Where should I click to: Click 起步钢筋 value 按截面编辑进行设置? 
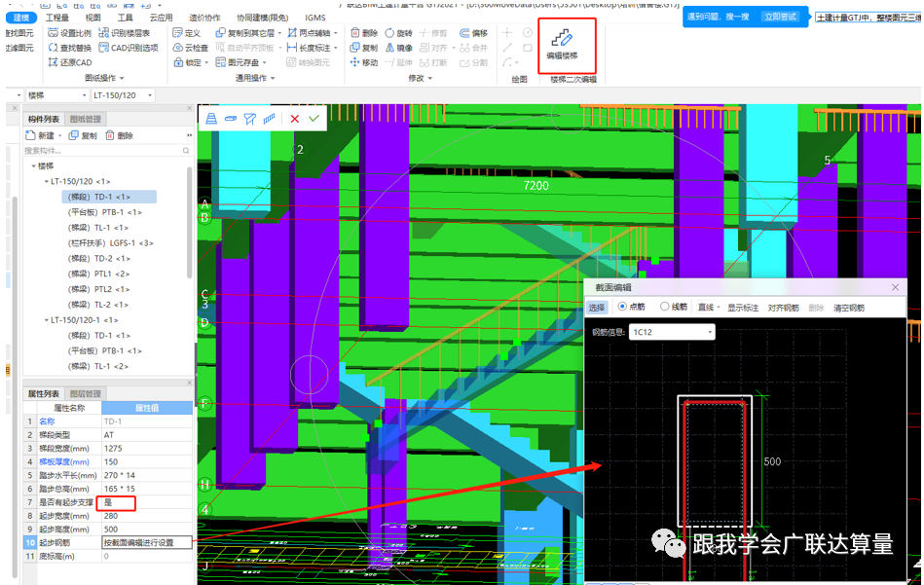pyautogui.click(x=147, y=542)
